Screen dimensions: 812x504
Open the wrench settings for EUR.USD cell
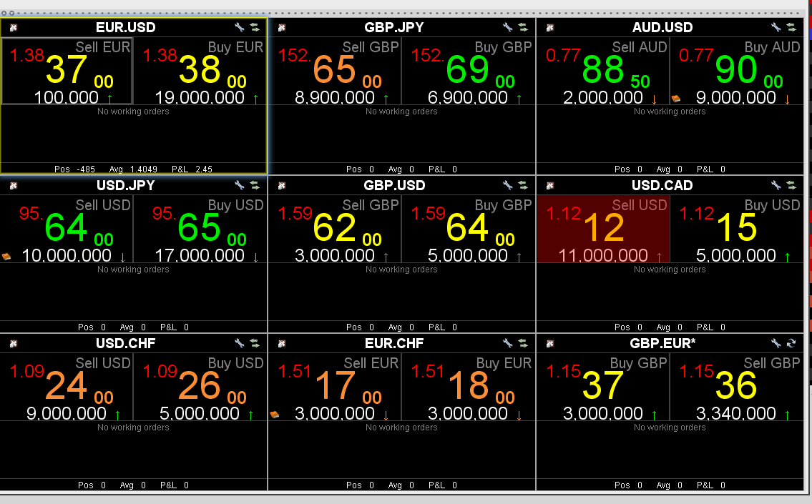tap(239, 27)
